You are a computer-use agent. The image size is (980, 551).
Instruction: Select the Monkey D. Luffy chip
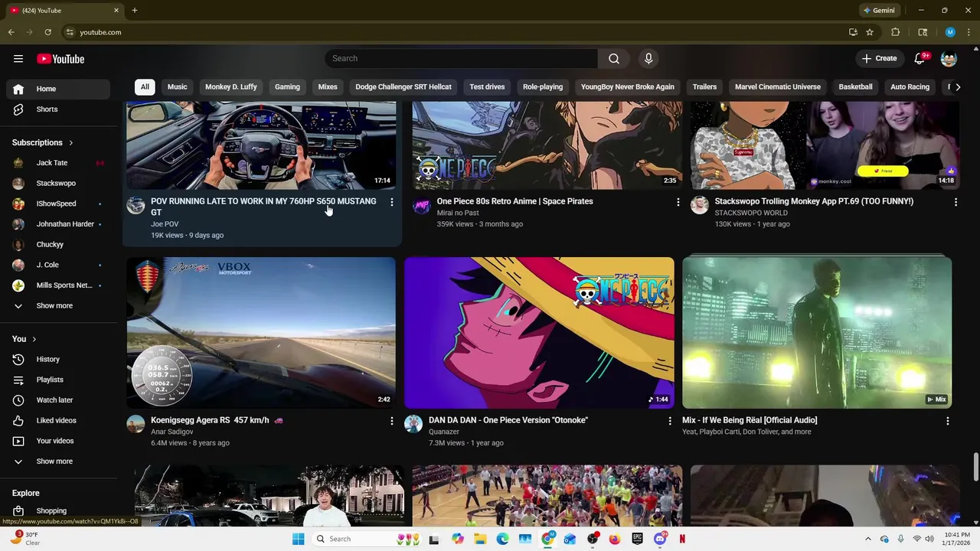point(231,87)
